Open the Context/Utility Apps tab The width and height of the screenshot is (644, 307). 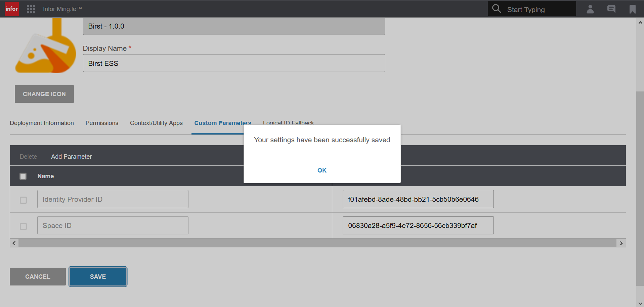(x=156, y=123)
